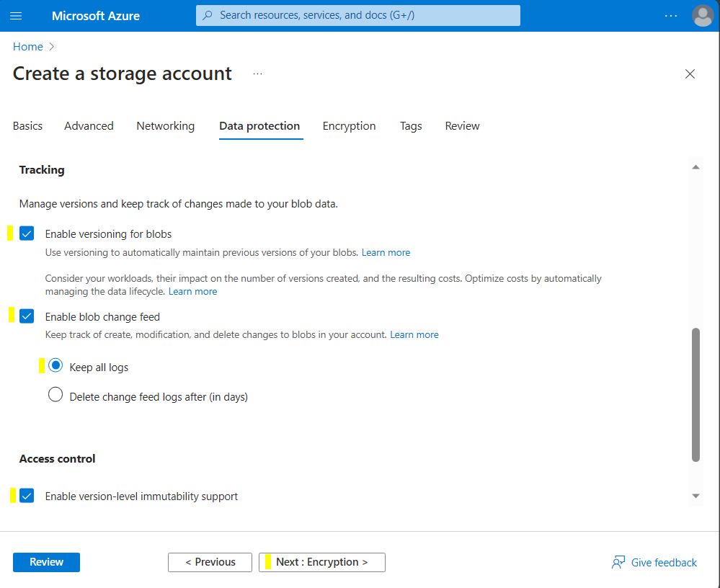
Task: Select Keep all logs option
Action: [x=55, y=366]
